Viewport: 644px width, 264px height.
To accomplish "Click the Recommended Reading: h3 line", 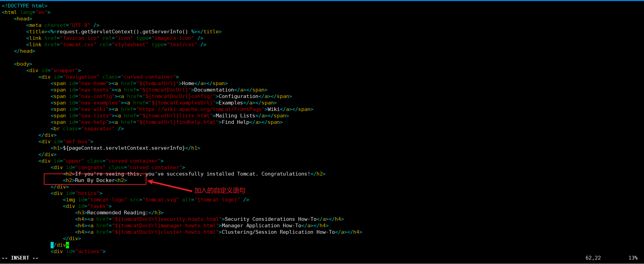I will pyautogui.click(x=119, y=213).
